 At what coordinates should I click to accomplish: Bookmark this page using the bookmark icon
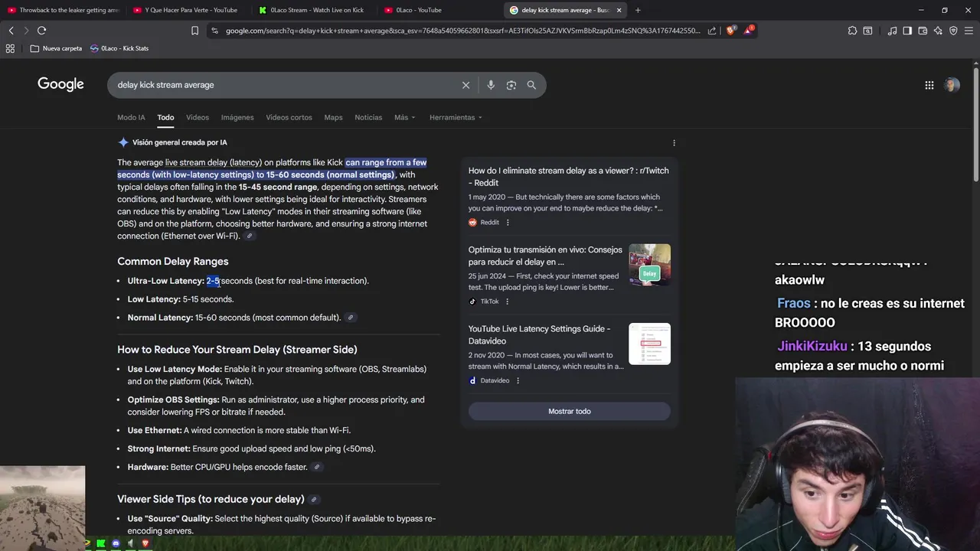194,31
